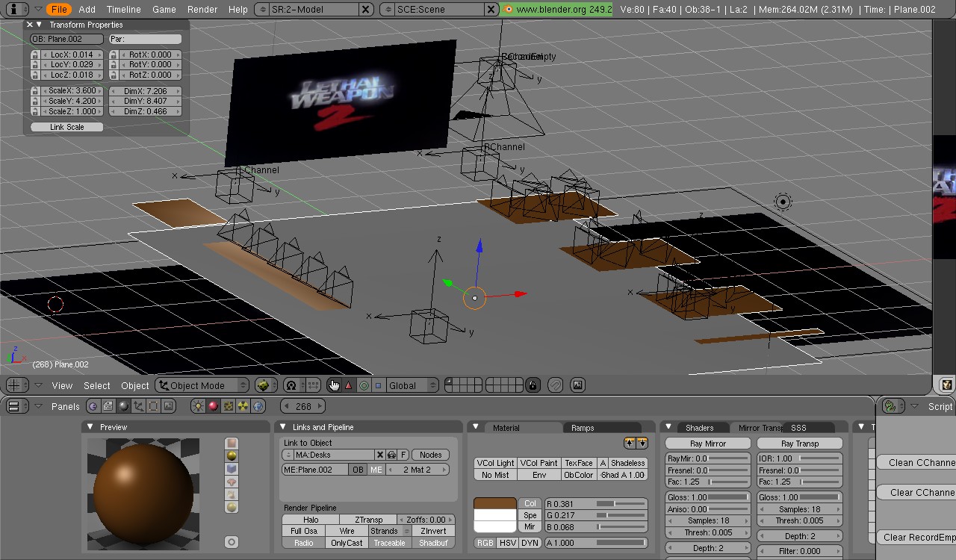Set the material preview to the cube icon
The image size is (956, 560).
tap(232, 469)
